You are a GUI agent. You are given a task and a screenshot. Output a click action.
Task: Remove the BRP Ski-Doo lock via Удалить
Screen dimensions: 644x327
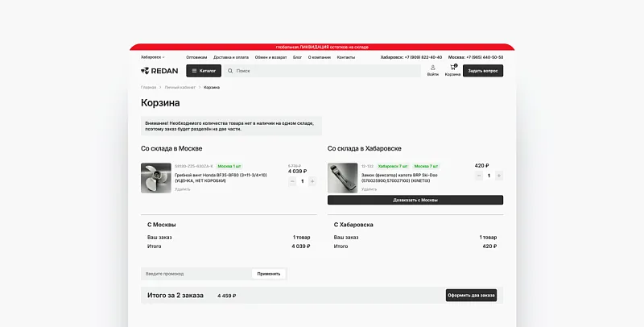point(369,189)
